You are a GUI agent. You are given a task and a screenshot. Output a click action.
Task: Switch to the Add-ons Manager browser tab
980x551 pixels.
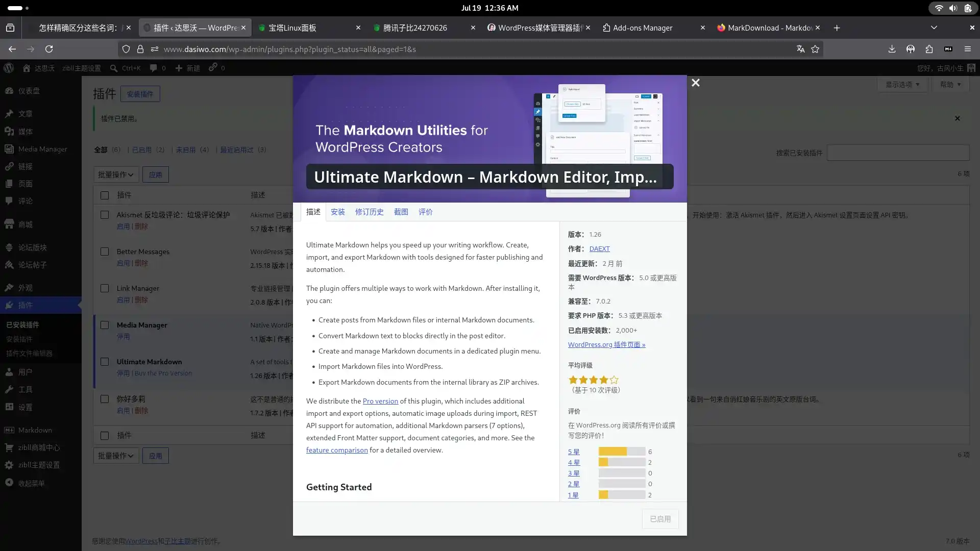pyautogui.click(x=654, y=28)
